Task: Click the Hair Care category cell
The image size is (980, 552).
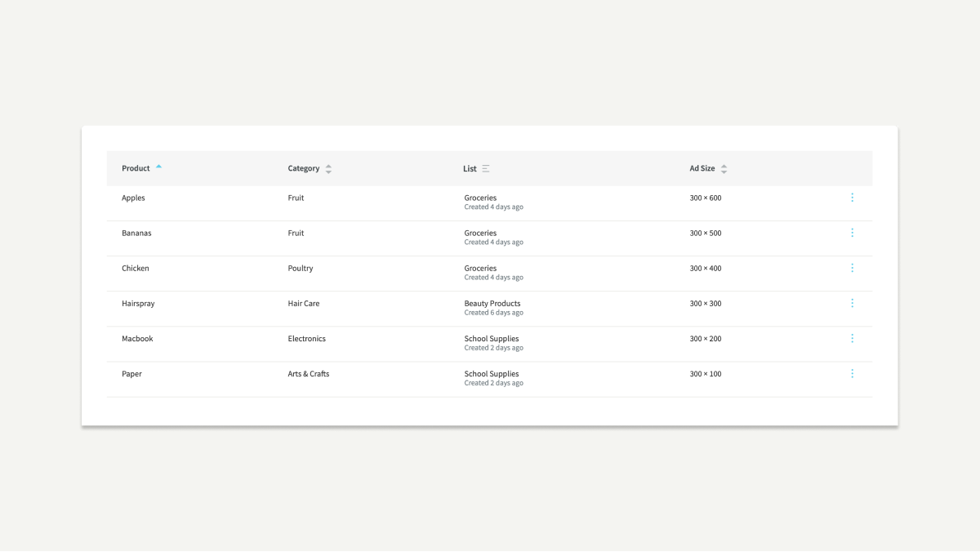Action: [304, 303]
